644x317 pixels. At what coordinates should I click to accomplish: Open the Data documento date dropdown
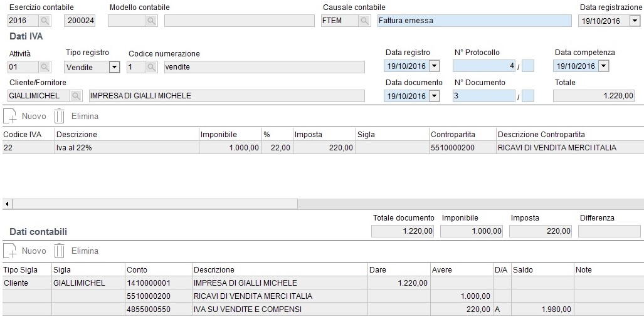435,96
